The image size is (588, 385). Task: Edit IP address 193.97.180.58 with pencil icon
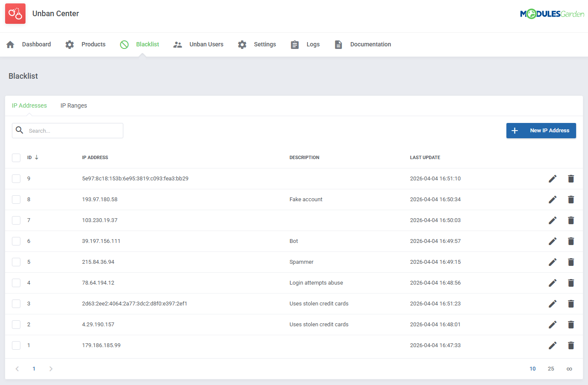point(552,199)
